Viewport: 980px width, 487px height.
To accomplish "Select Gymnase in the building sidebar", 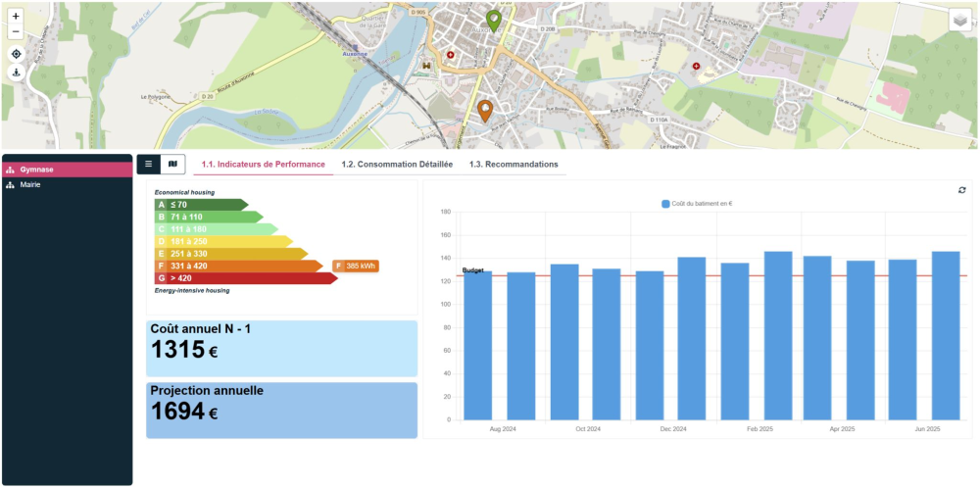I will [x=67, y=170].
